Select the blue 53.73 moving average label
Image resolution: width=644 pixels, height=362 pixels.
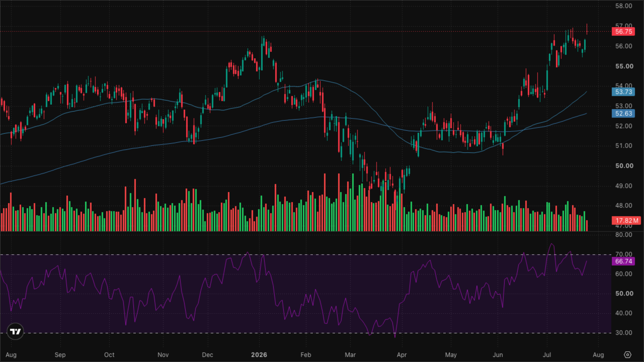point(623,92)
